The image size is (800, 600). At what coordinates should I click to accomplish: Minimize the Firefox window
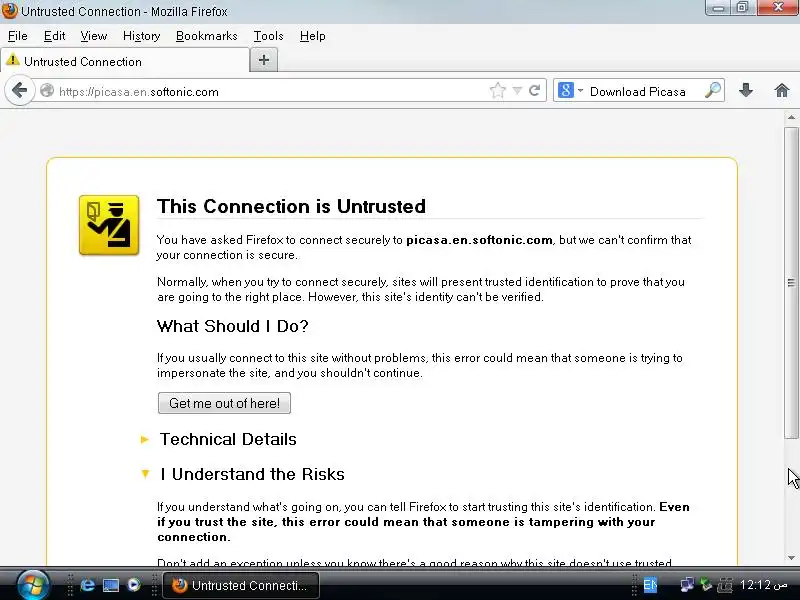(718, 8)
